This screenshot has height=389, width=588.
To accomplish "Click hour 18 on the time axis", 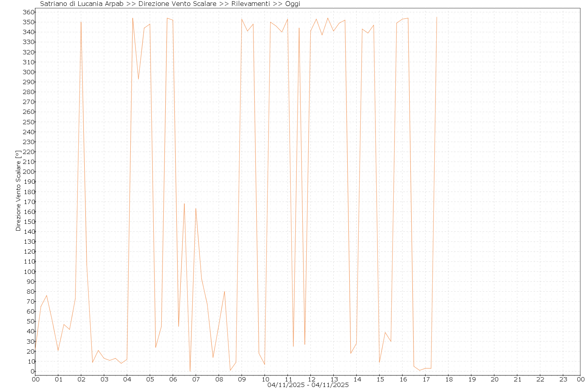I will (449, 379).
